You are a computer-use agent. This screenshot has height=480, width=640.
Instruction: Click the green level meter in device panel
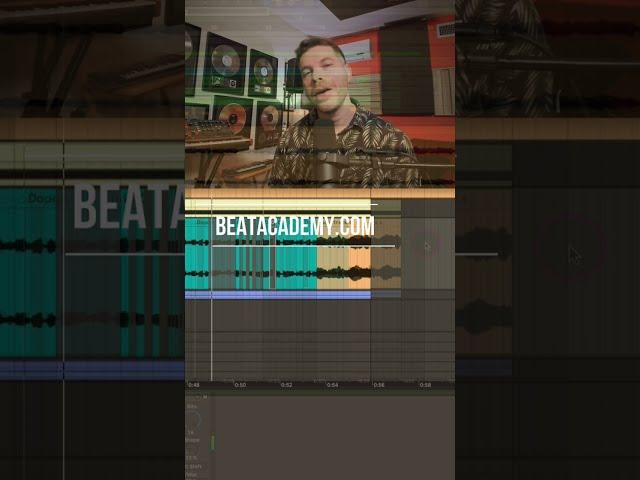coord(212,440)
